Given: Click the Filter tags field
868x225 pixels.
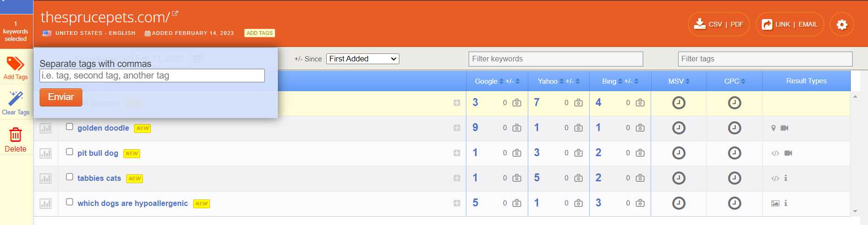Looking at the screenshot, I should pyautogui.click(x=765, y=59).
